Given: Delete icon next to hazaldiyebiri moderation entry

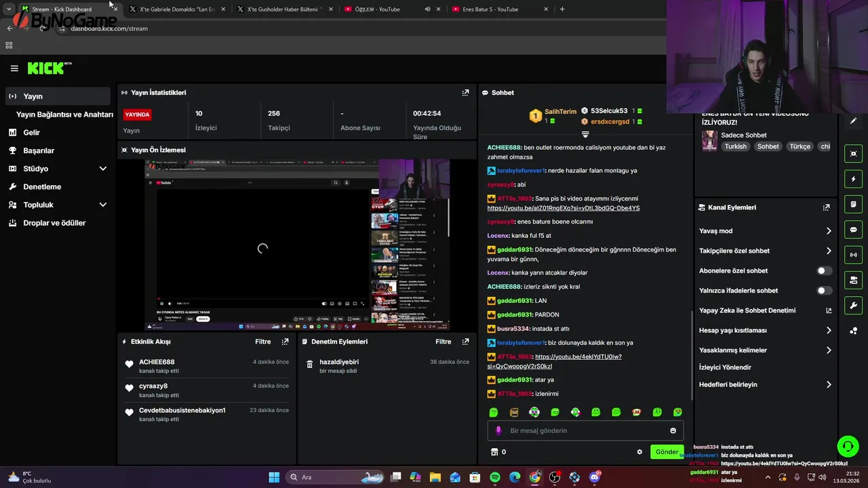Looking at the screenshot, I should pyautogui.click(x=310, y=365).
